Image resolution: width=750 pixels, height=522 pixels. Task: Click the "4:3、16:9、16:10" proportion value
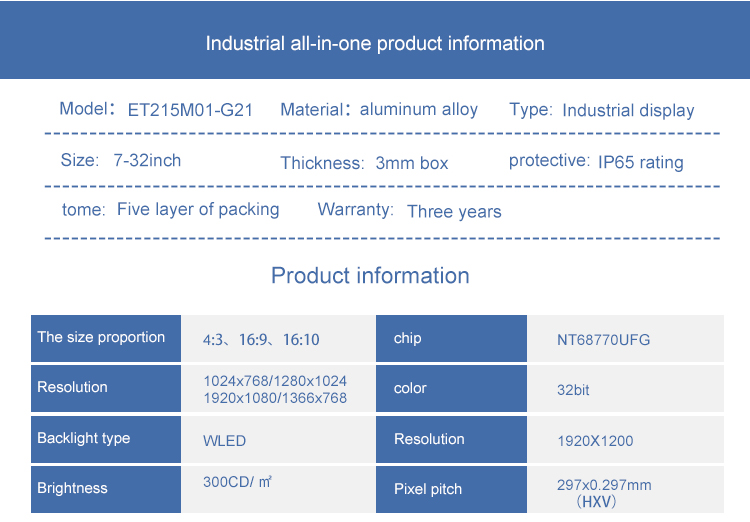pyautogui.click(x=261, y=340)
